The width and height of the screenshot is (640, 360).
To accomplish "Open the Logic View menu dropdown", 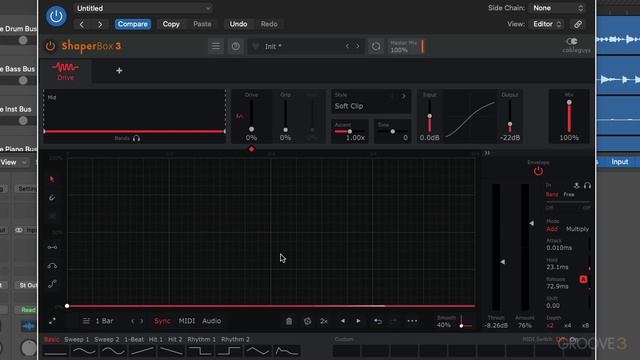I will click(13, 162).
